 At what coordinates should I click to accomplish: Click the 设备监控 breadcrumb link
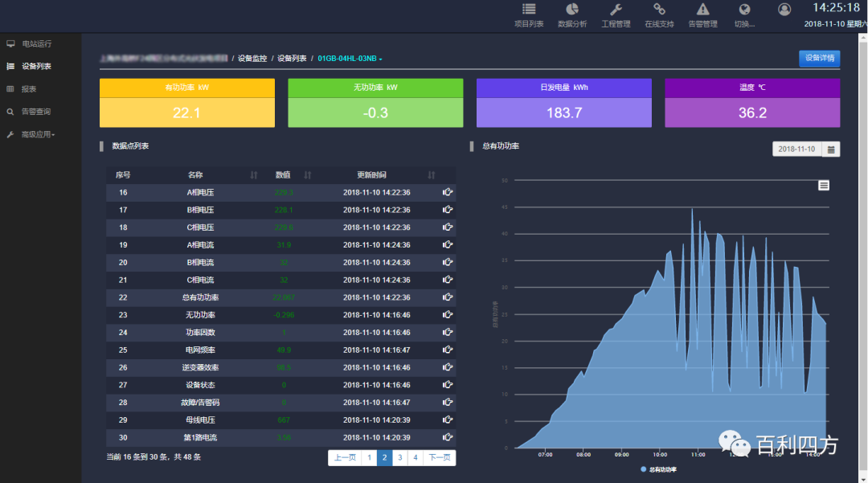252,58
